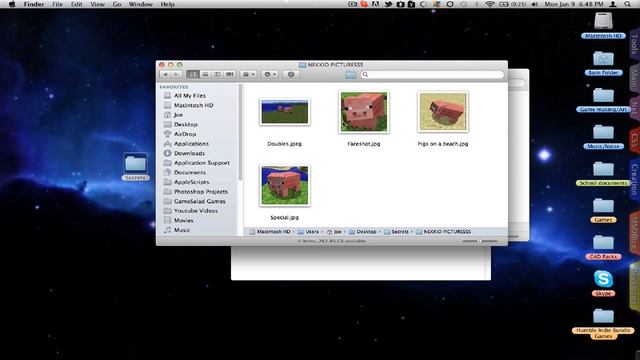Click the battery status icon

[504, 4]
